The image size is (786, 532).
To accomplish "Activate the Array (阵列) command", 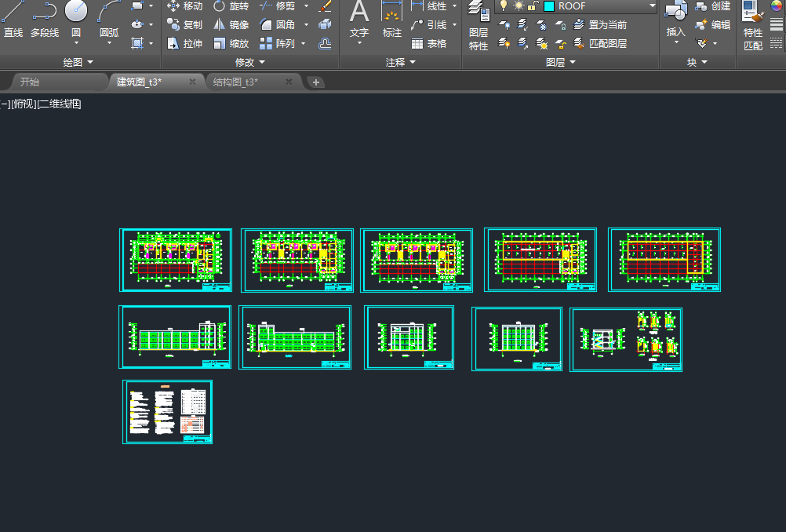I will pos(278,44).
